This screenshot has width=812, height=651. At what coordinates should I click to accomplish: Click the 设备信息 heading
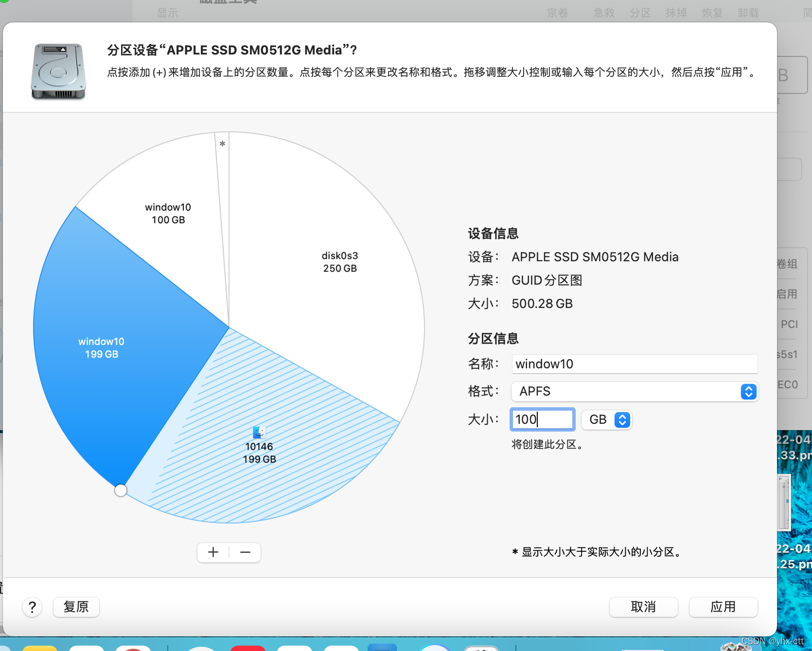point(493,234)
